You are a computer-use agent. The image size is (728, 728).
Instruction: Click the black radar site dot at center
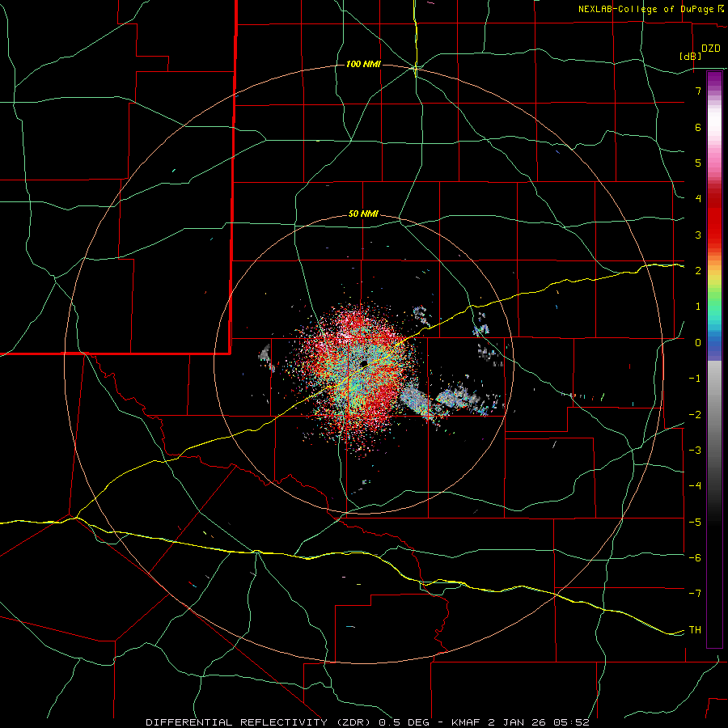click(x=363, y=363)
